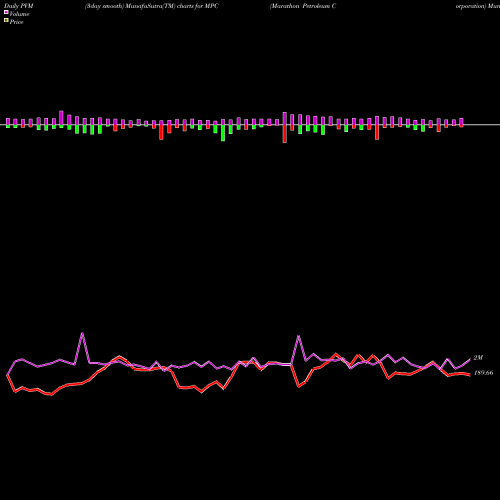Select the Price legend label
The image size is (500, 500).
click(x=16, y=22)
